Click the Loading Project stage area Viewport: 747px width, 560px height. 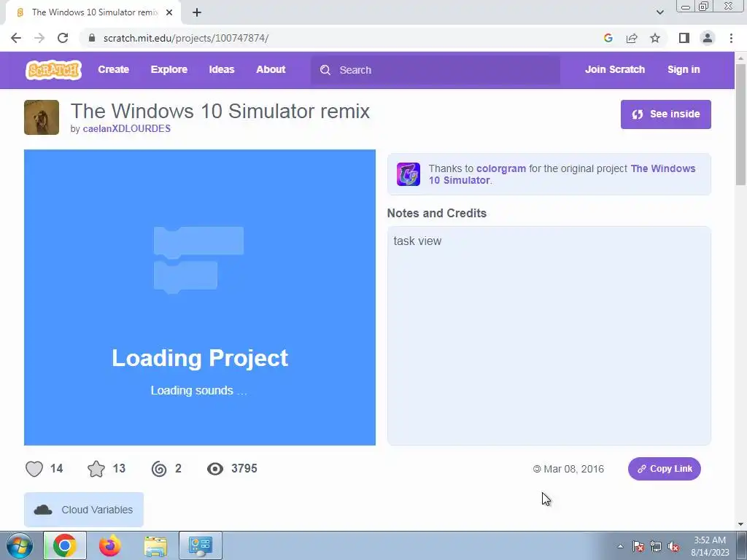pyautogui.click(x=200, y=297)
